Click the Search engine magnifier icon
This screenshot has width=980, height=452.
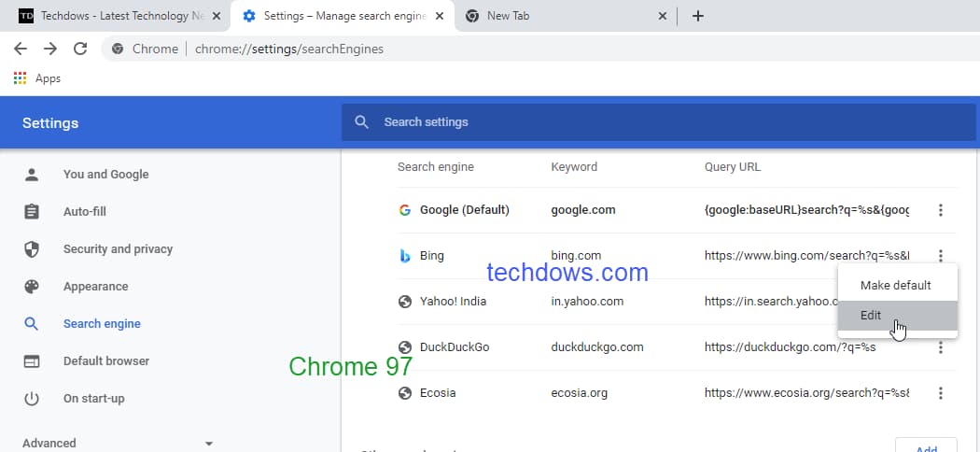tap(31, 324)
